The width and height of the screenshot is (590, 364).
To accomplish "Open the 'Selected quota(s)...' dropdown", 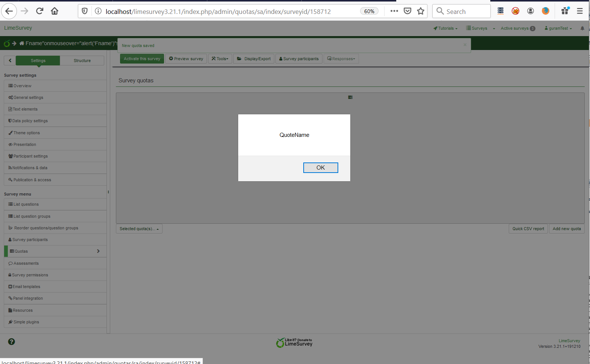I will [139, 229].
